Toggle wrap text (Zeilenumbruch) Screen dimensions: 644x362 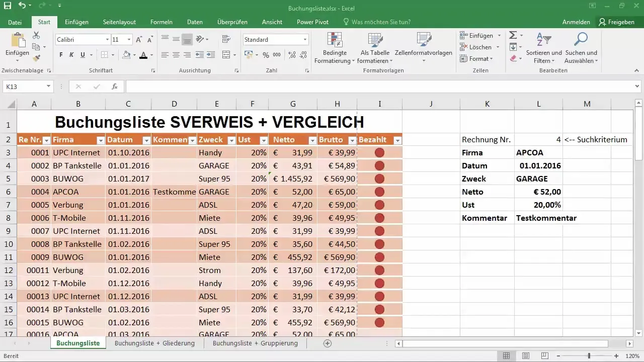point(225,39)
